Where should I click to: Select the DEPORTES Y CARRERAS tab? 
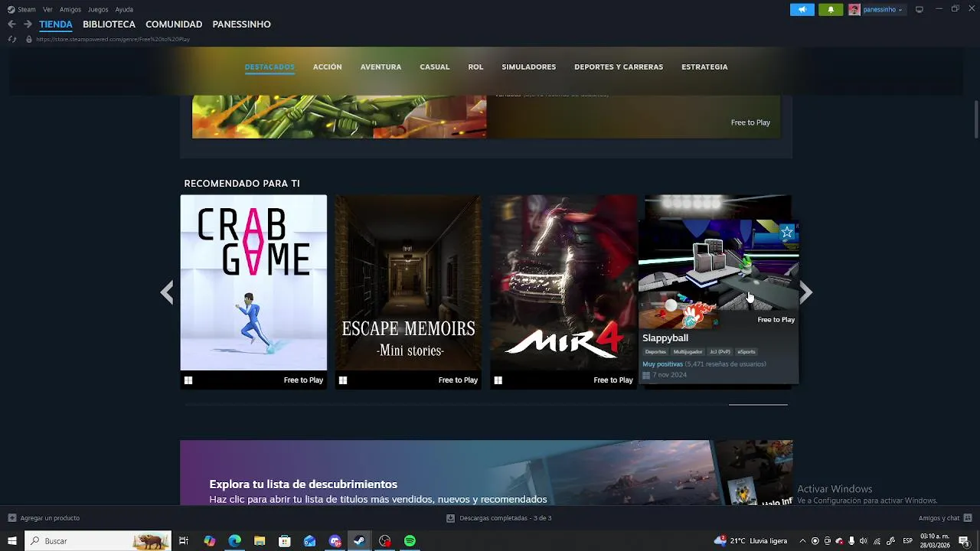(619, 67)
